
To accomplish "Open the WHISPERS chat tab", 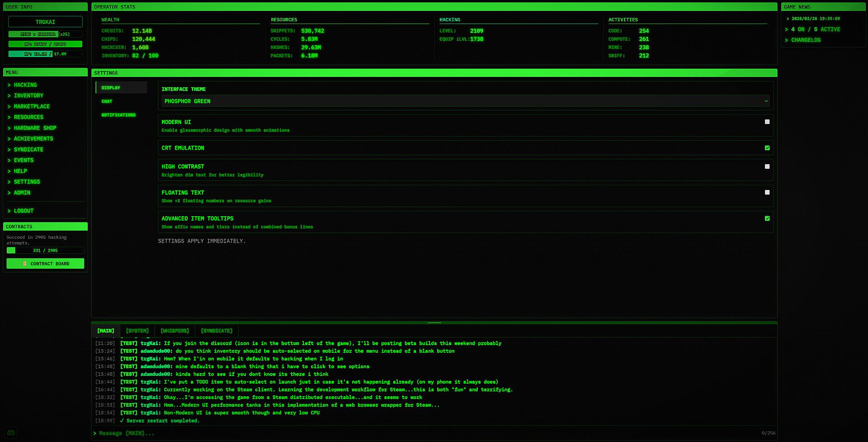I will (175, 331).
